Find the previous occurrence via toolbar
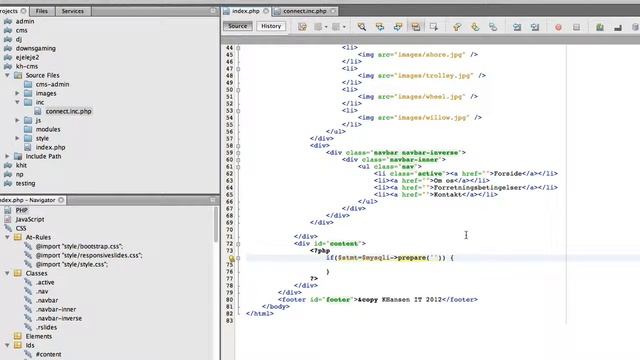The width and height of the screenshot is (640, 360). tap(380, 27)
